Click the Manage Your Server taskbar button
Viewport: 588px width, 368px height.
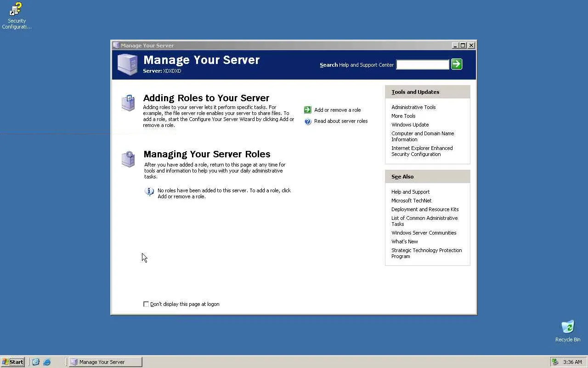[105, 362]
